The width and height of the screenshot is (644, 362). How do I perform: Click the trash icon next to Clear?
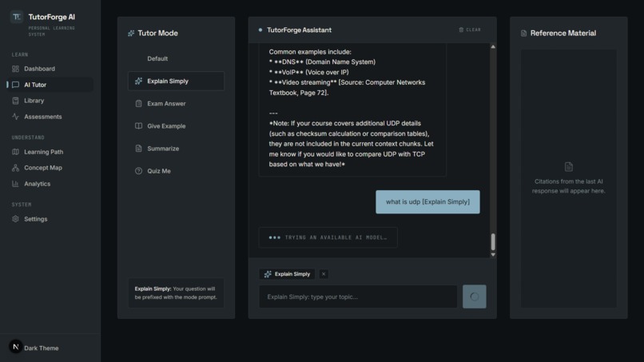(x=461, y=30)
